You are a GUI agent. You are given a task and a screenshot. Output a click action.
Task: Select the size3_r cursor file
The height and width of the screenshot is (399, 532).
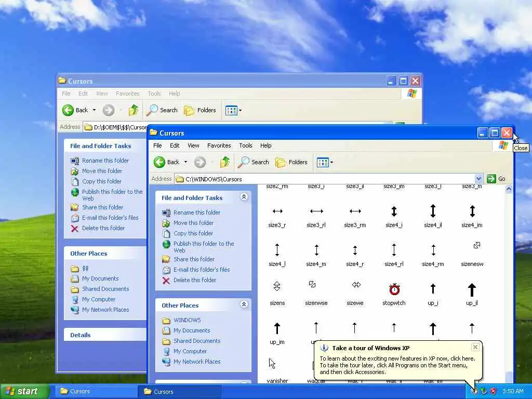point(277,217)
